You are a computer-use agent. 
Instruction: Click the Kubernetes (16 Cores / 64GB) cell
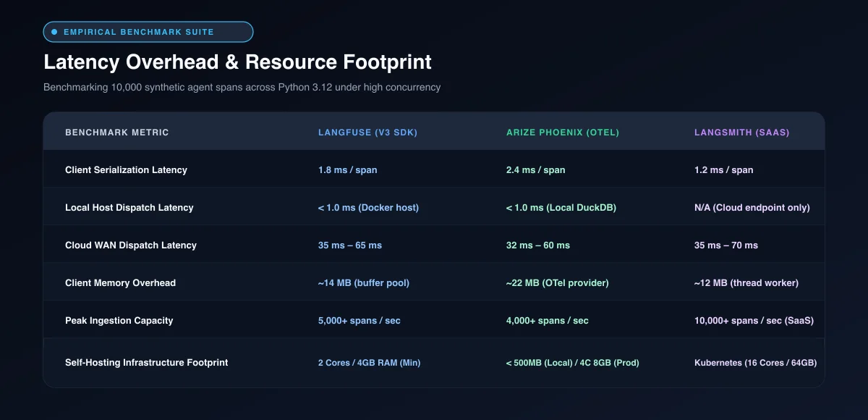click(755, 363)
